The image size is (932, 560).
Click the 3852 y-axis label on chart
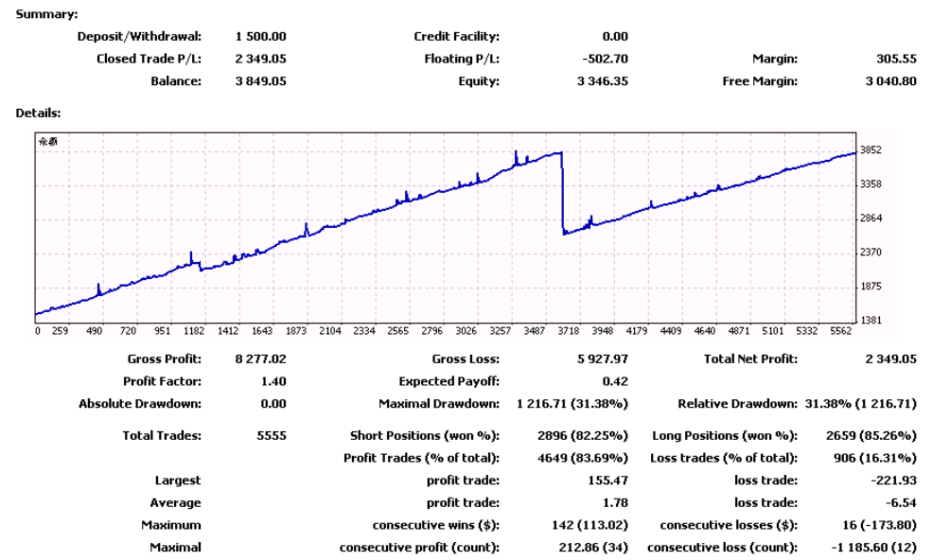pyautogui.click(x=870, y=150)
